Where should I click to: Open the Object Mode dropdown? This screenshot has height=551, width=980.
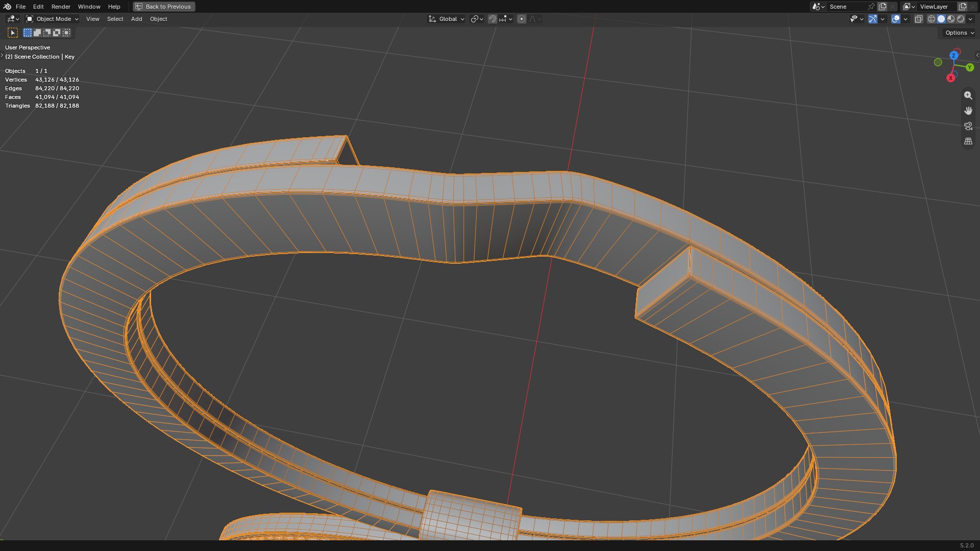(52, 19)
